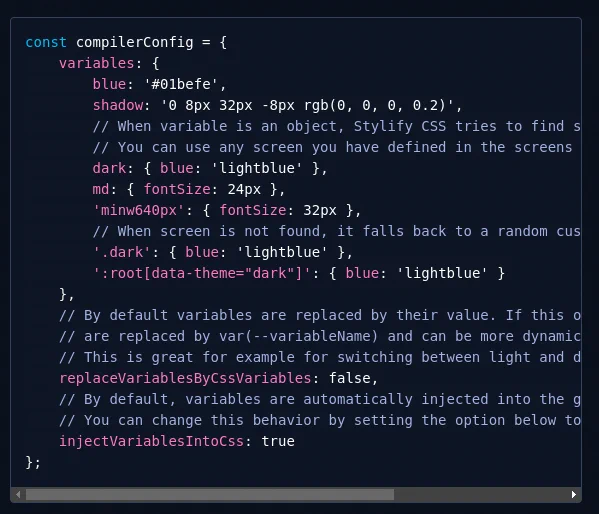Click the 'dark' key above md
Image resolution: width=599 pixels, height=514 pixels.
click(x=109, y=169)
